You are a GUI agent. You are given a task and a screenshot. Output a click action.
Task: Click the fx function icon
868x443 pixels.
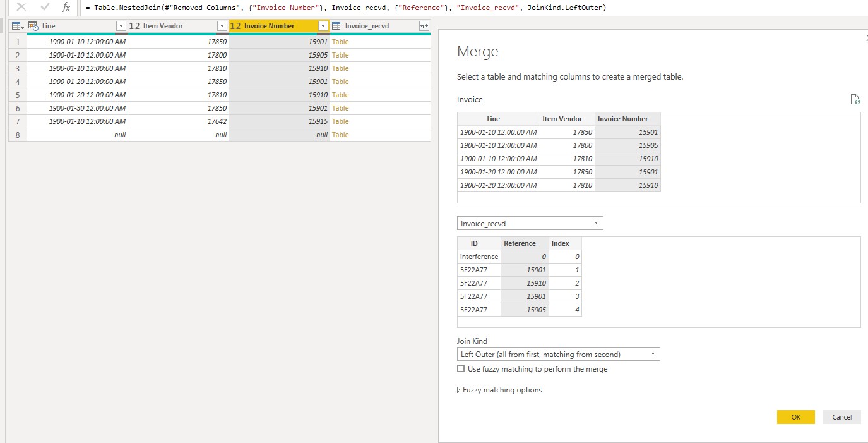pos(66,7)
